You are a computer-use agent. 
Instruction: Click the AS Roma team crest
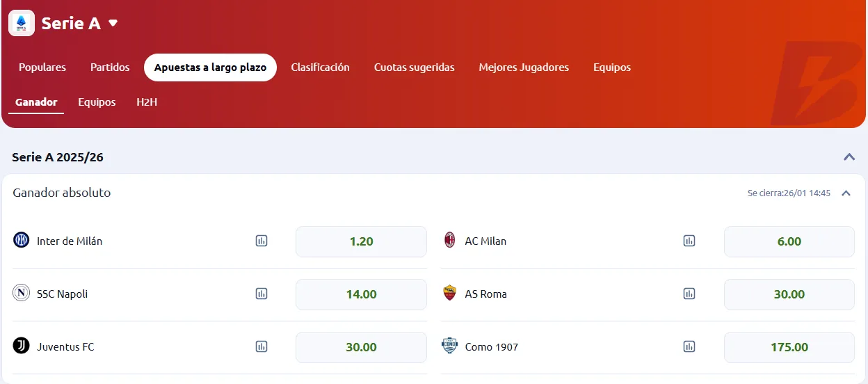point(450,294)
